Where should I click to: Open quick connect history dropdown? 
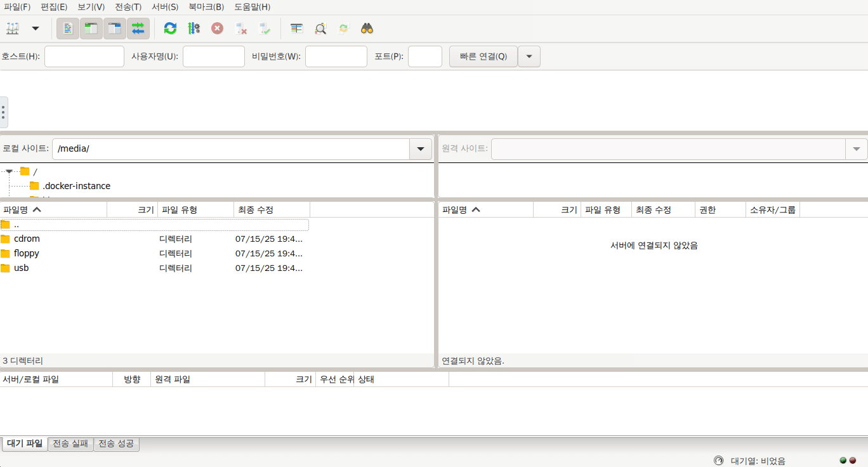(529, 56)
